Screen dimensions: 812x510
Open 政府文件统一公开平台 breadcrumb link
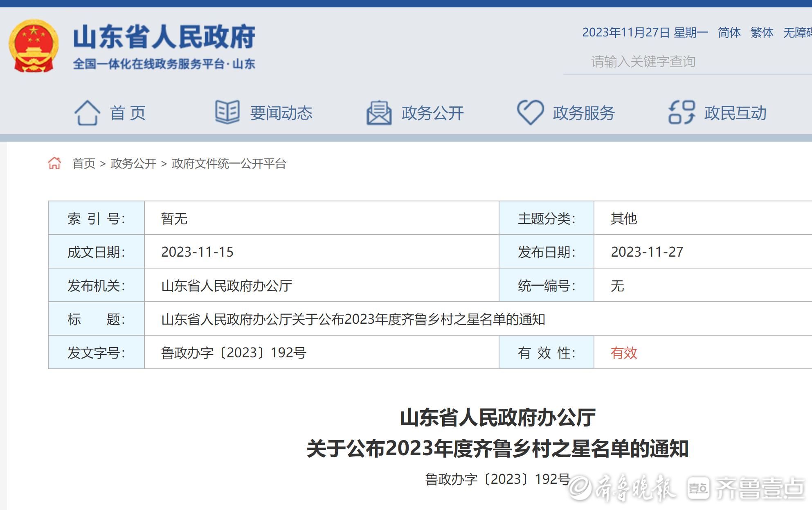tap(229, 164)
